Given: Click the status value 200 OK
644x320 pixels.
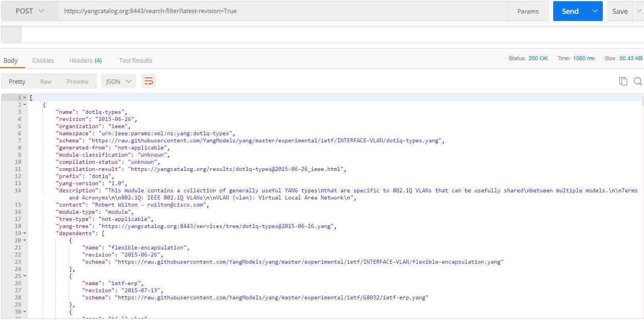Looking at the screenshot, I should [538, 58].
